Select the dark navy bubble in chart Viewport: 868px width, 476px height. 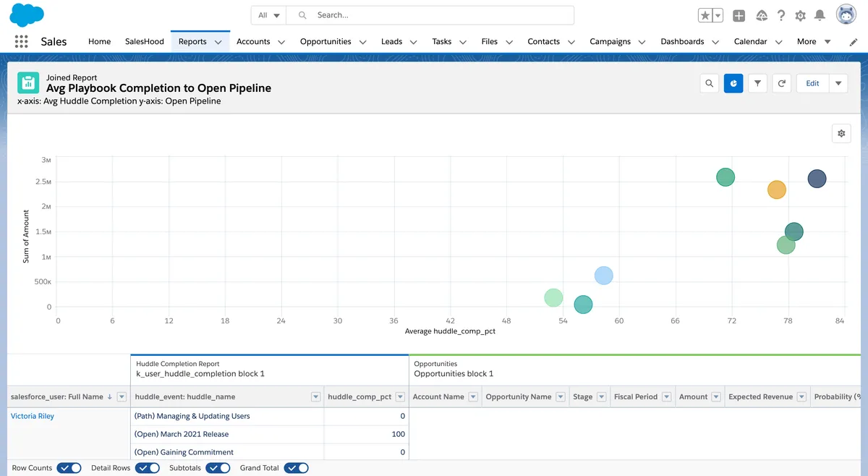tap(817, 179)
